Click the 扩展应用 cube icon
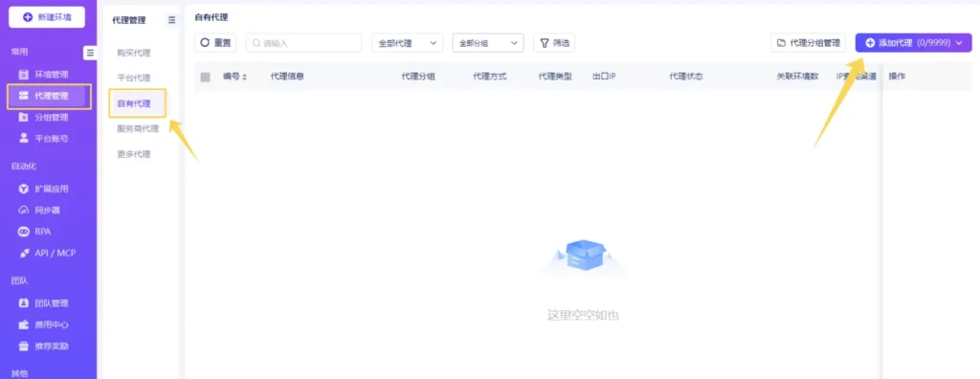 tap(24, 189)
